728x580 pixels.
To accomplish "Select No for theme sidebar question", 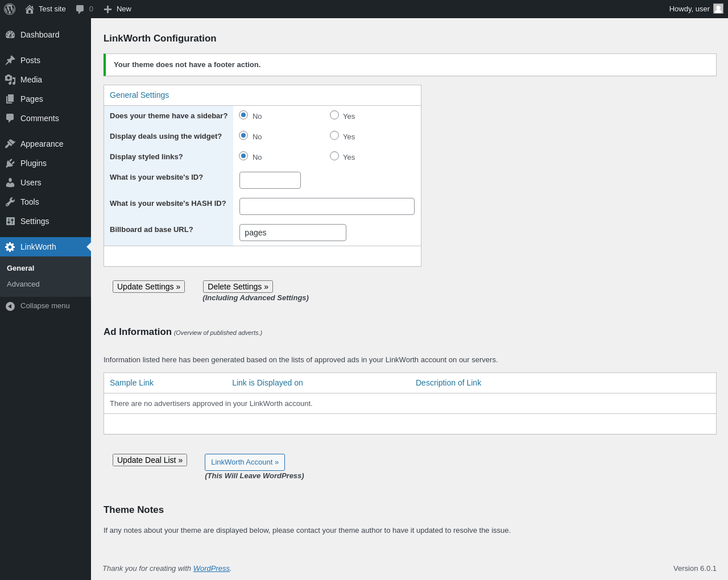I will tap(243, 115).
